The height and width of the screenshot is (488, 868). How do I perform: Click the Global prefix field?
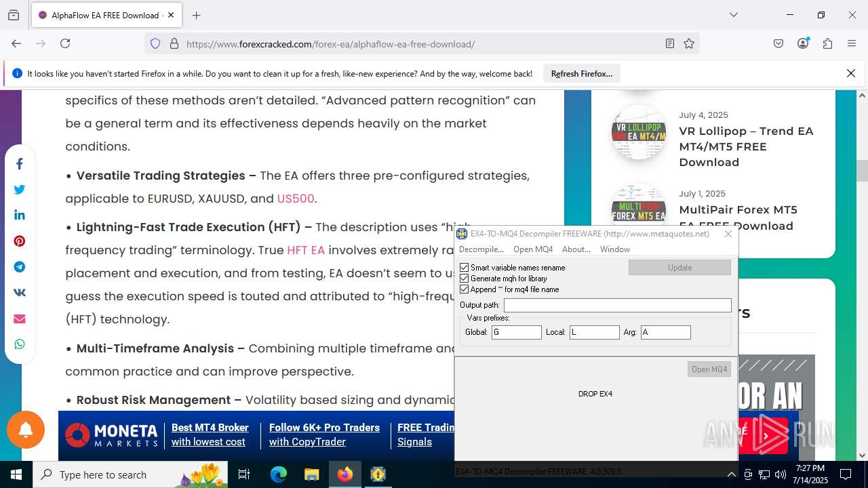point(516,332)
